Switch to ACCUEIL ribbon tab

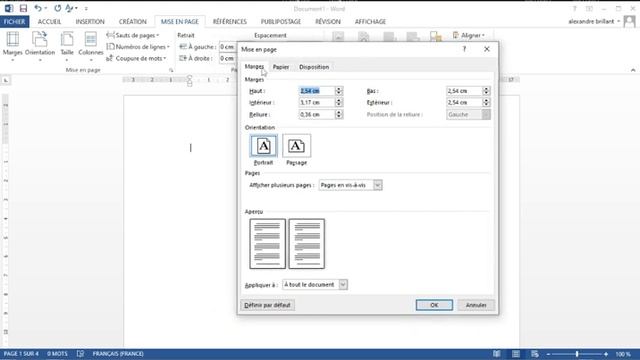[x=49, y=22]
